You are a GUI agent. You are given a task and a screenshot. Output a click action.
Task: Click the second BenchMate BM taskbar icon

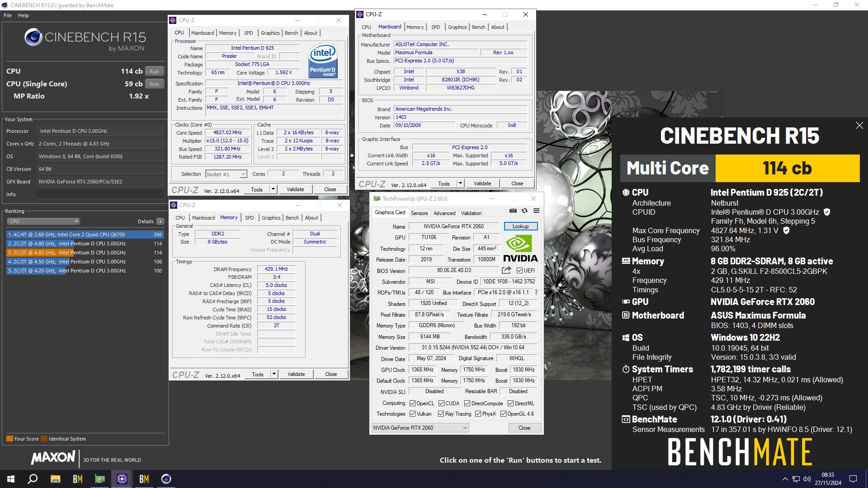(x=144, y=479)
